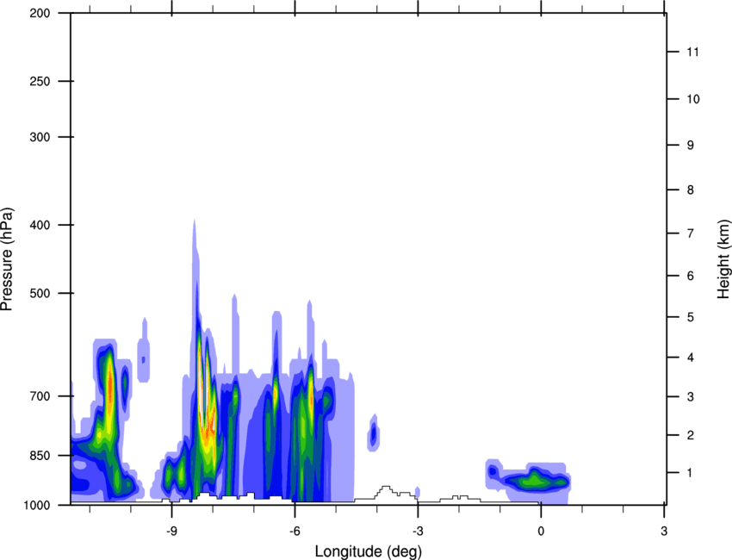Click the -3 longitude tick label
732x560 pixels.
coord(418,531)
